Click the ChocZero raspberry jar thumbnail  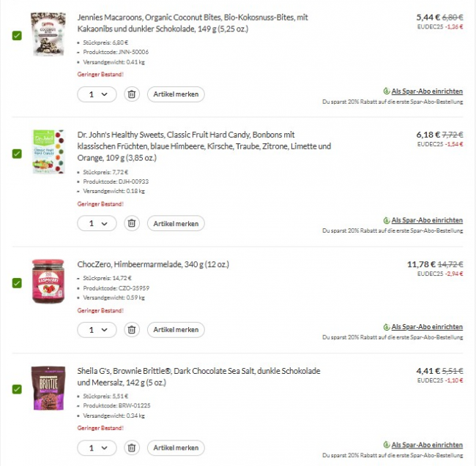point(48,281)
